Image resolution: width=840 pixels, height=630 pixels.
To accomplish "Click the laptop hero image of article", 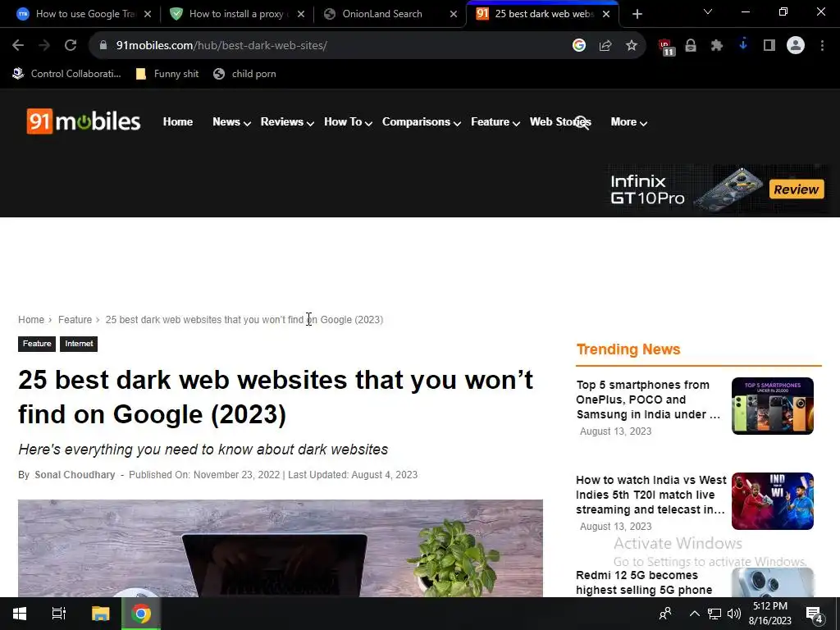I will (281, 549).
